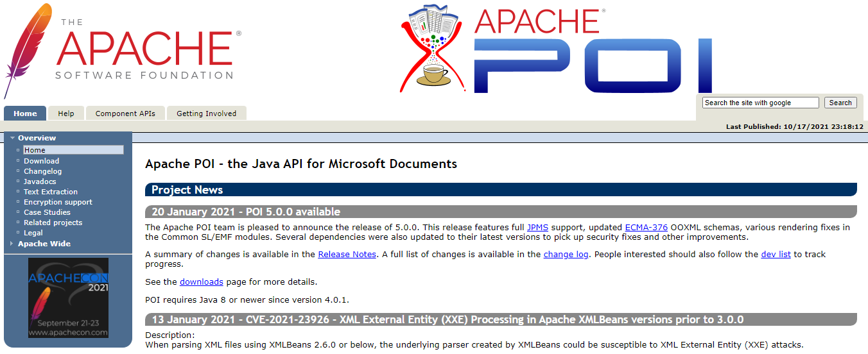The width and height of the screenshot is (868, 354).
Task: Expand the Apache Wide section
Action: [x=44, y=244]
